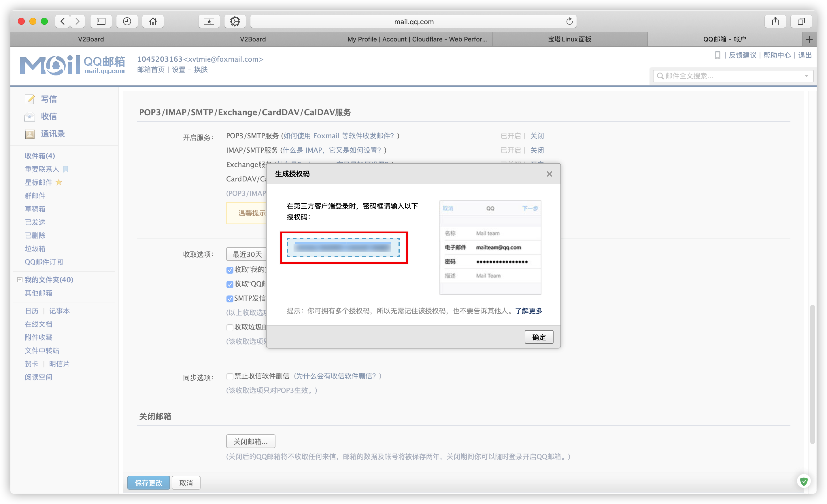Expand 我的文件夹(40) tree node
Viewport: 827px width, 504px height.
20,280
